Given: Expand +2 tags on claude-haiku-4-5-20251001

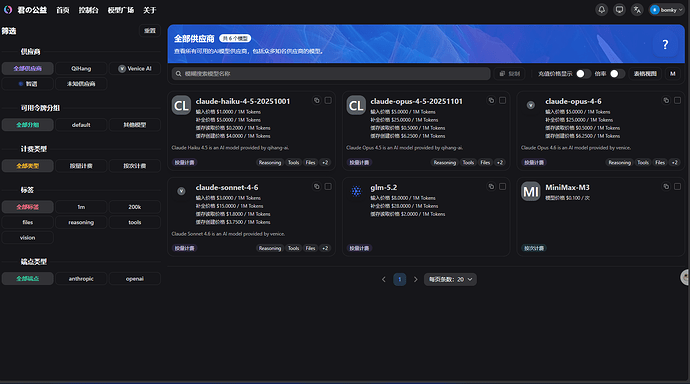Looking at the screenshot, I should (x=325, y=162).
